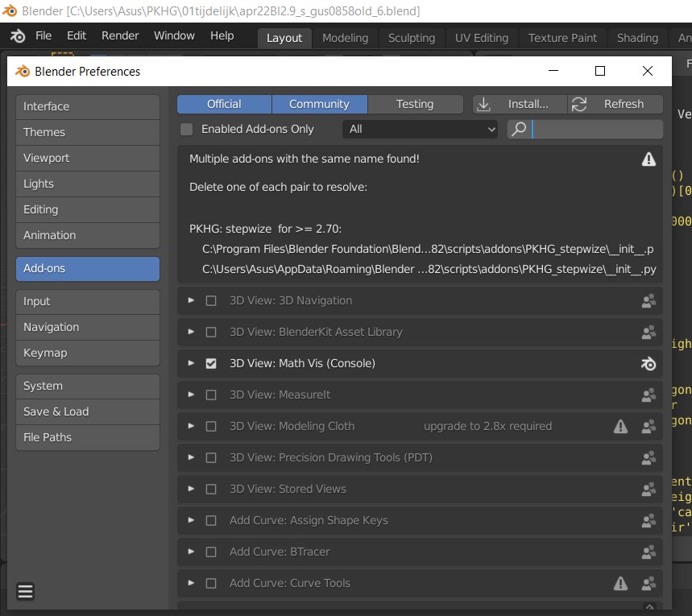Viewport: 692px width, 616px height.
Task: Click the warning triangle beside the duplicate add-ons message
Action: 648,159
